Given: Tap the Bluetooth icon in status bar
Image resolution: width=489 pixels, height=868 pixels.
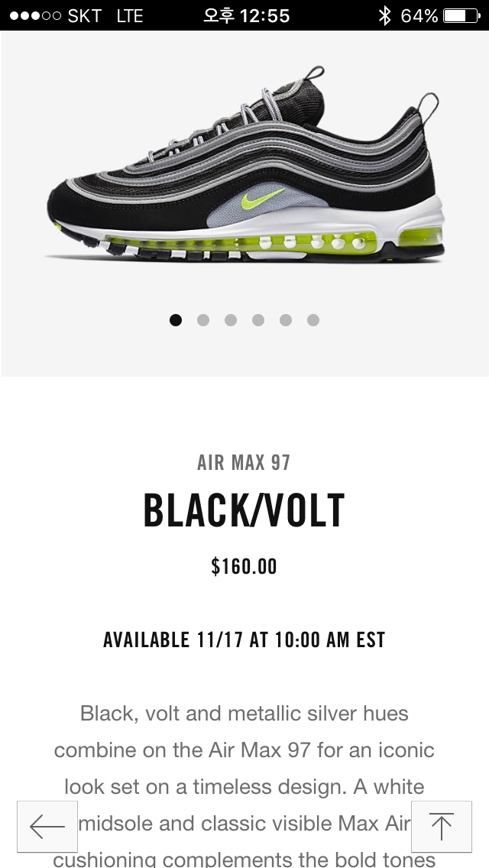Looking at the screenshot, I should pos(384,15).
